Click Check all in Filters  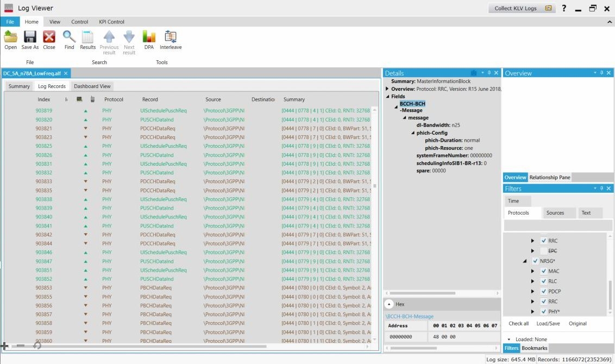click(518, 323)
